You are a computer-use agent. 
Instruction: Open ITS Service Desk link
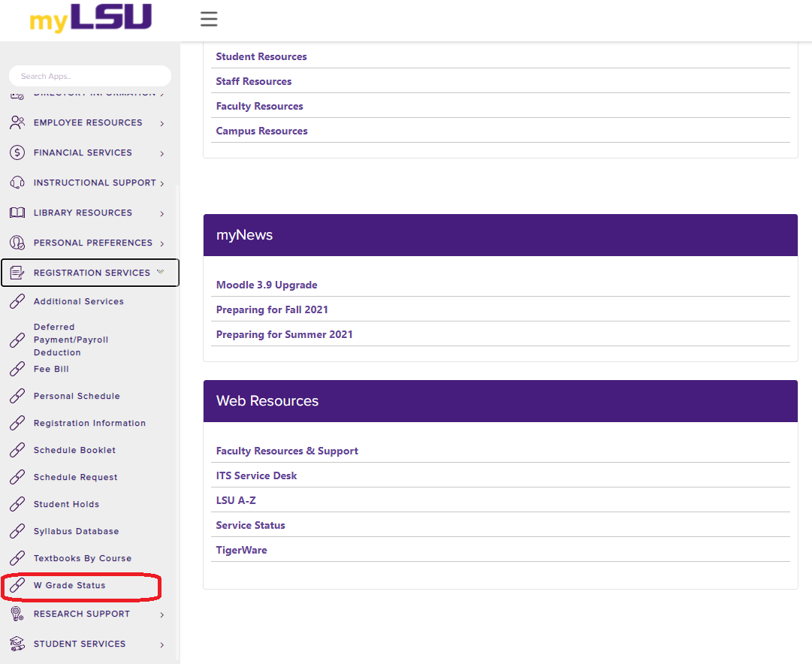[x=256, y=476]
